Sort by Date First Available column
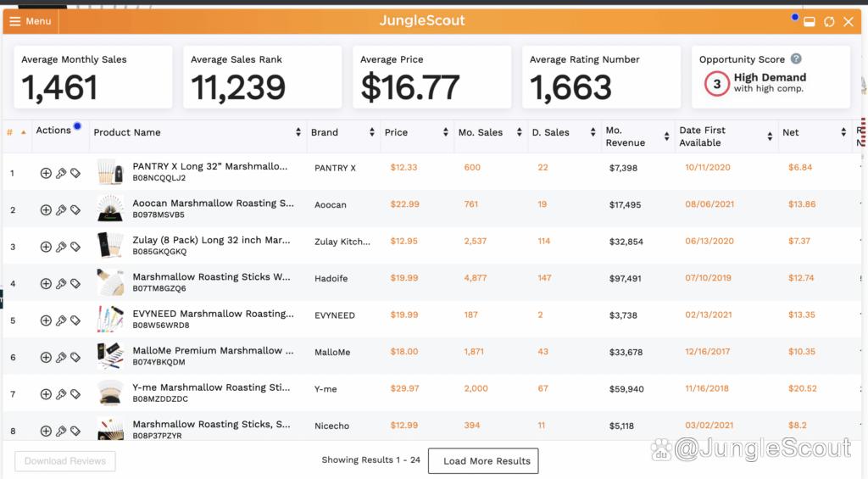 click(x=770, y=136)
